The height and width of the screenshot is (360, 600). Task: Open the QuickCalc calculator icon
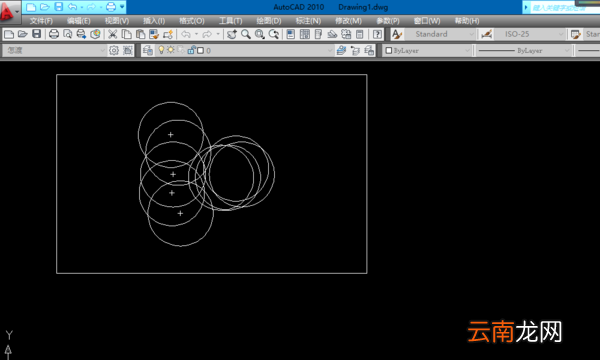pos(360,34)
